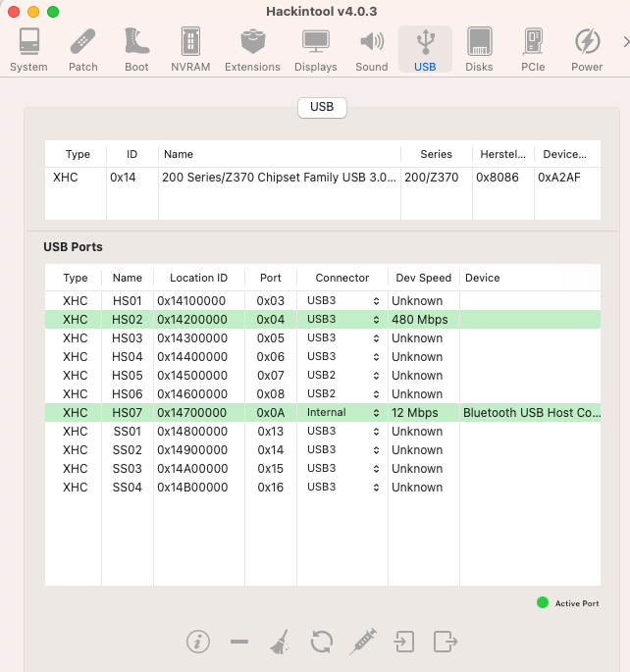Viewport: 630px width, 672px height.
Task: Open the Extensions toolbar section
Action: pyautogui.click(x=252, y=50)
